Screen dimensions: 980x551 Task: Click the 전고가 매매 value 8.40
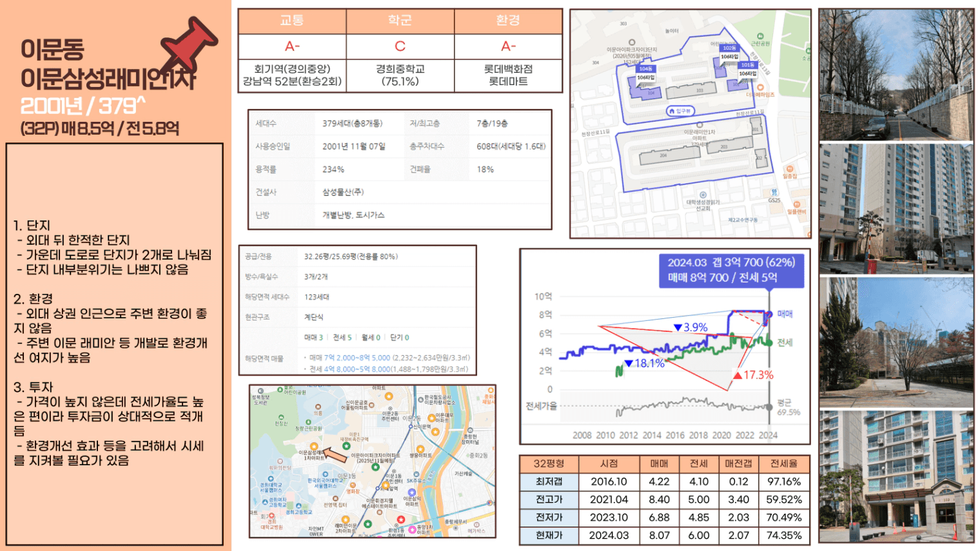click(659, 499)
